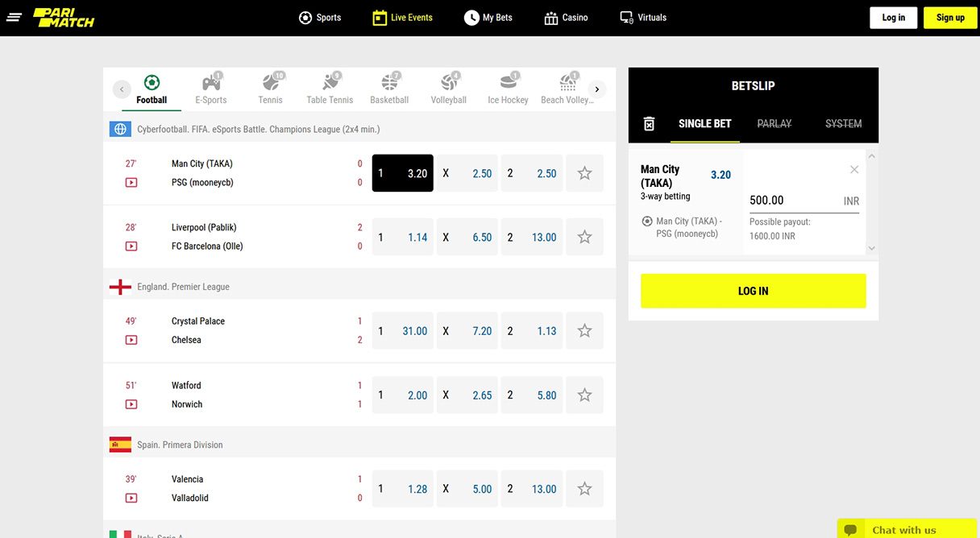
Task: Select the Table Tennis tab
Action: pyautogui.click(x=330, y=89)
